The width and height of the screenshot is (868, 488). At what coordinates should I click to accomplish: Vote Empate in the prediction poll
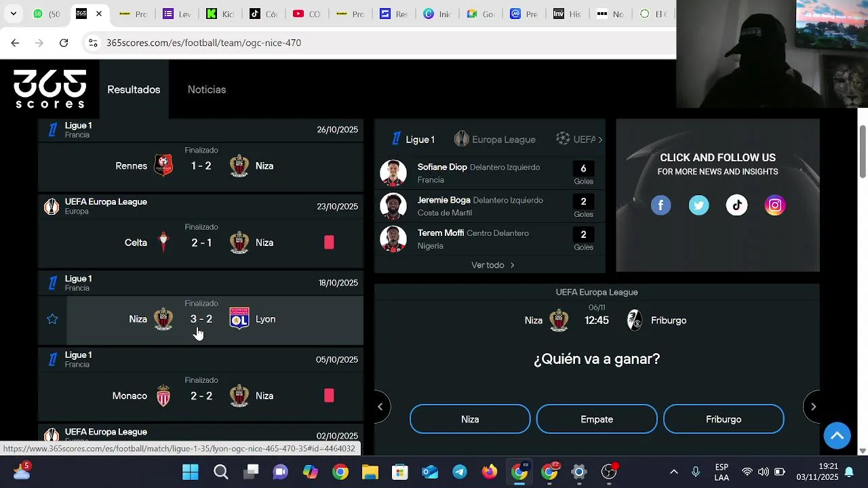(597, 419)
